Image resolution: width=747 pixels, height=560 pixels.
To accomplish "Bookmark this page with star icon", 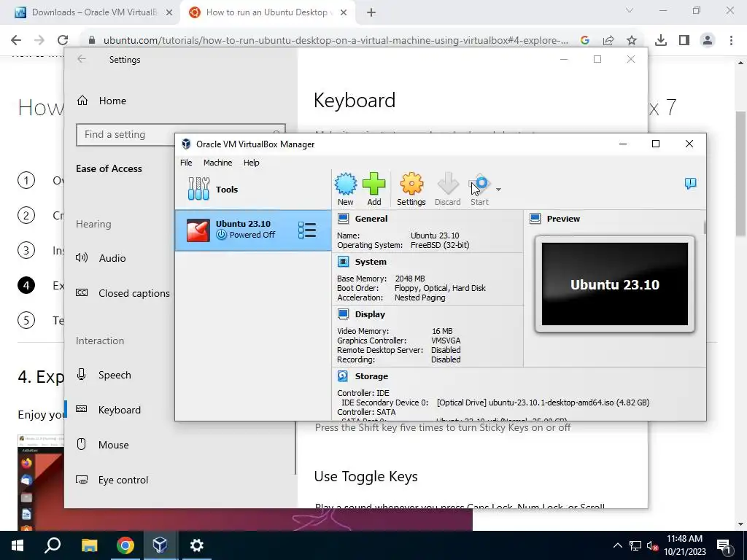I will pyautogui.click(x=632, y=40).
